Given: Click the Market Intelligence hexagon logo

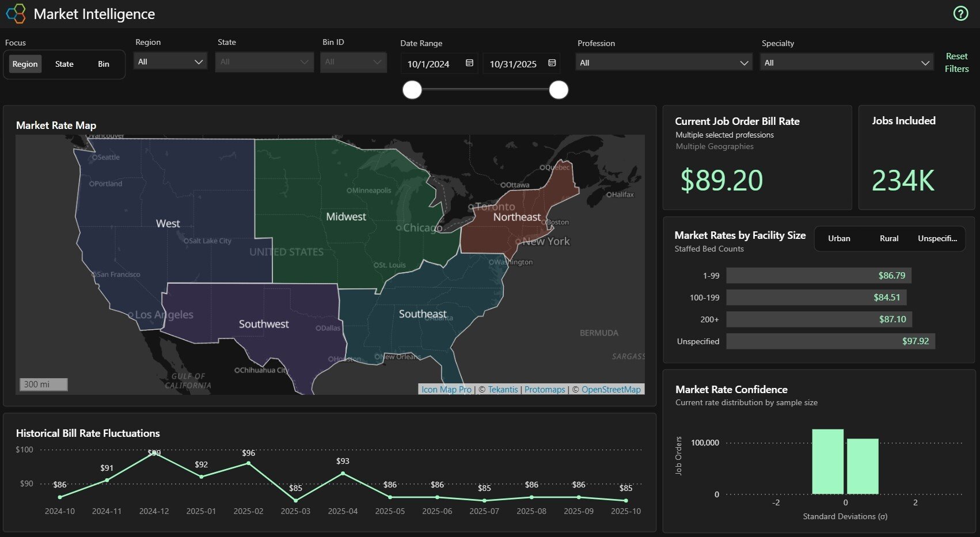Looking at the screenshot, I should point(16,13).
